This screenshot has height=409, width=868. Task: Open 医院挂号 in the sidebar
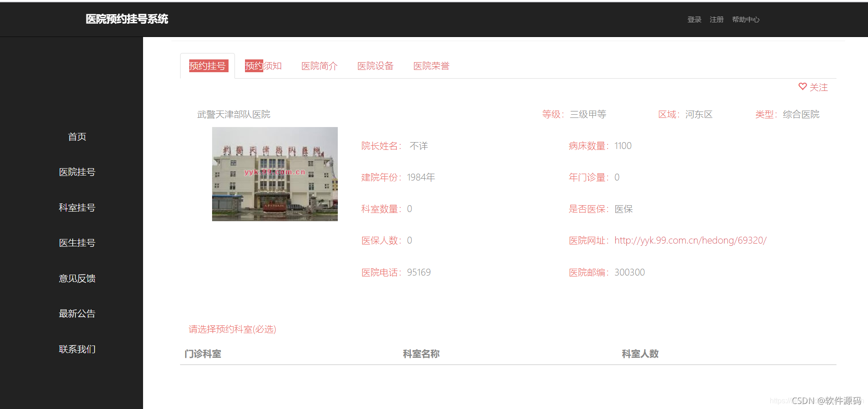click(x=77, y=172)
